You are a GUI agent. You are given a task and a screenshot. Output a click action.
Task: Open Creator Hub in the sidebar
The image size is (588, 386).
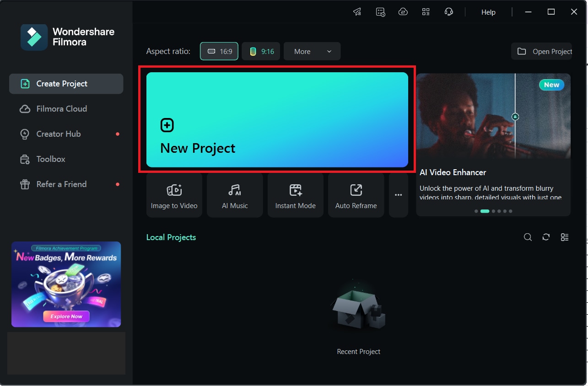coord(66,134)
